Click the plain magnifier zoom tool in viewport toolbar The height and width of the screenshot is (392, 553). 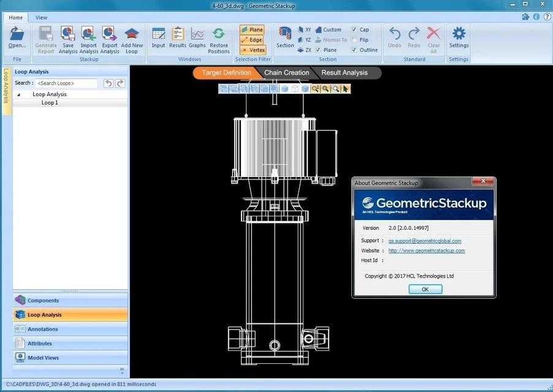[335, 89]
